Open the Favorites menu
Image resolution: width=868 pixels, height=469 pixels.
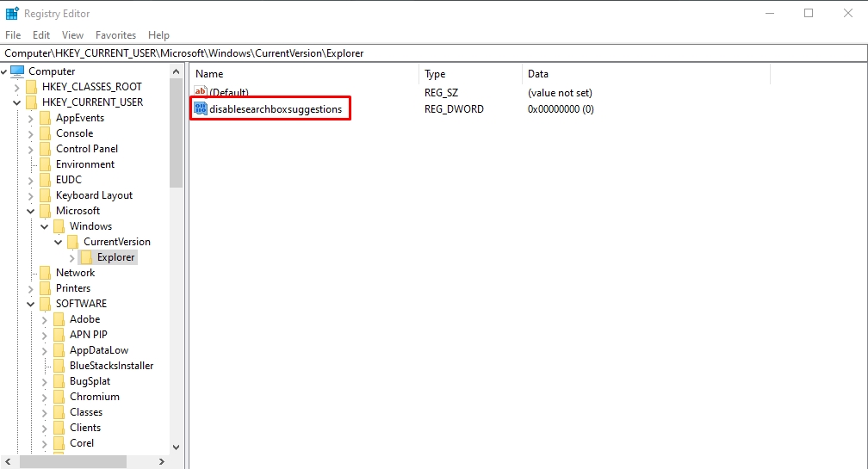tap(115, 34)
